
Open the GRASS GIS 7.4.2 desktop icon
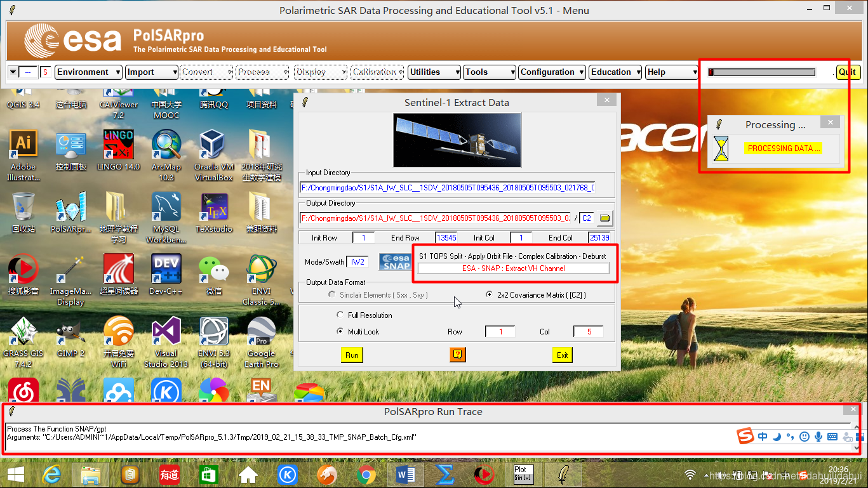pos(23,342)
